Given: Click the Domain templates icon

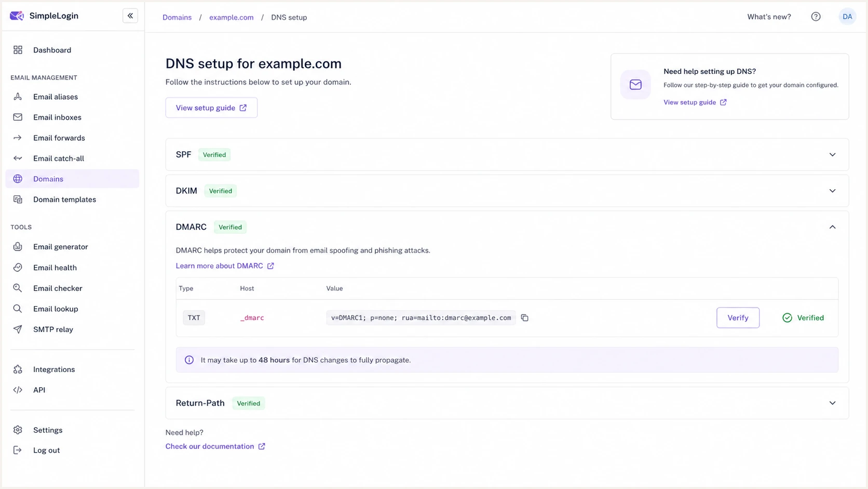Looking at the screenshot, I should (x=18, y=200).
